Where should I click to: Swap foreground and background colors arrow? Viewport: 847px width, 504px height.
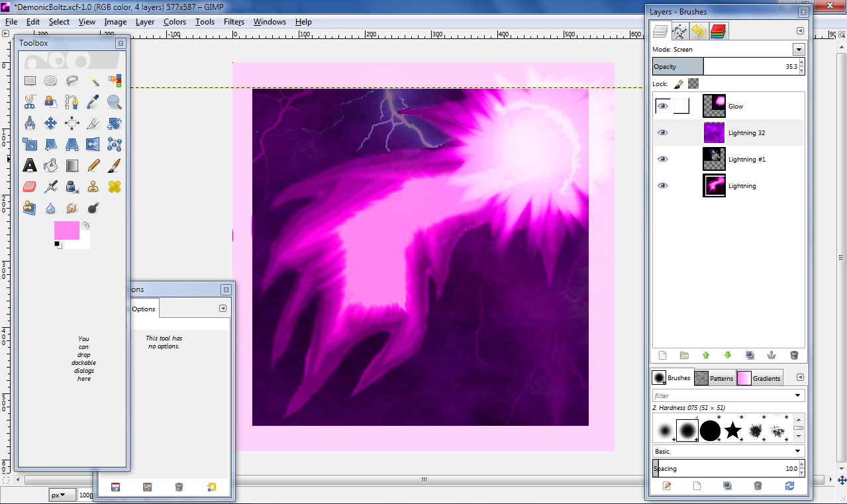[86, 226]
